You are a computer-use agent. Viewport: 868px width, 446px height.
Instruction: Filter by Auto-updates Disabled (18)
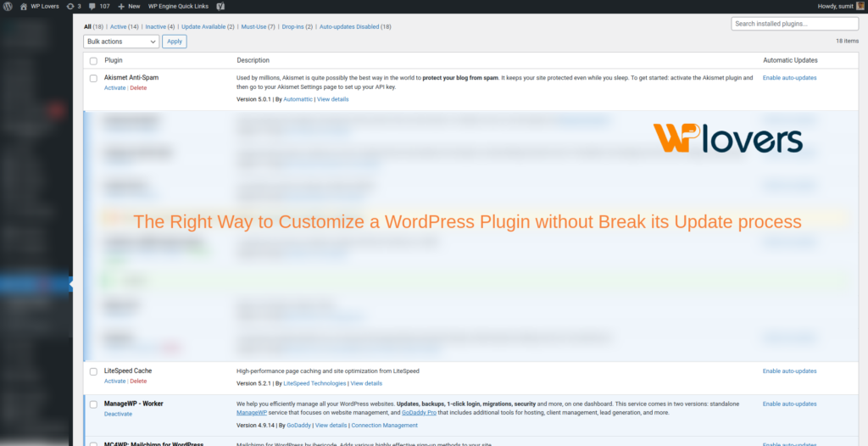pyautogui.click(x=355, y=26)
